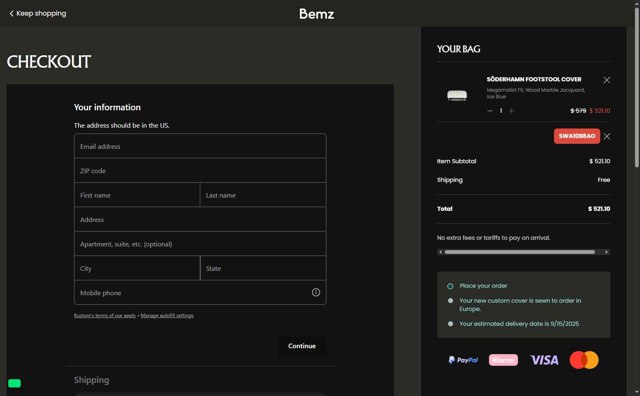Open Kustom's terms of use link
Screen dimensions: 640x396
(x=105, y=316)
